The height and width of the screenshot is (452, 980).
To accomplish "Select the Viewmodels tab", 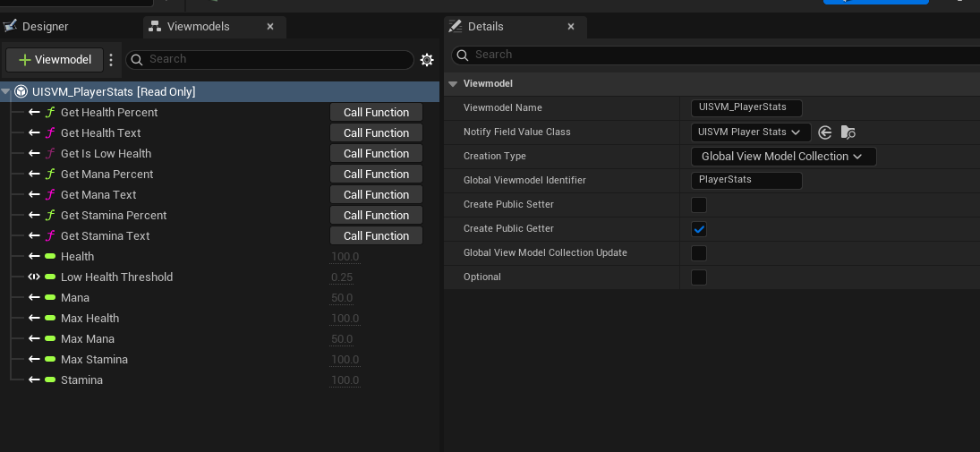I will (215, 27).
